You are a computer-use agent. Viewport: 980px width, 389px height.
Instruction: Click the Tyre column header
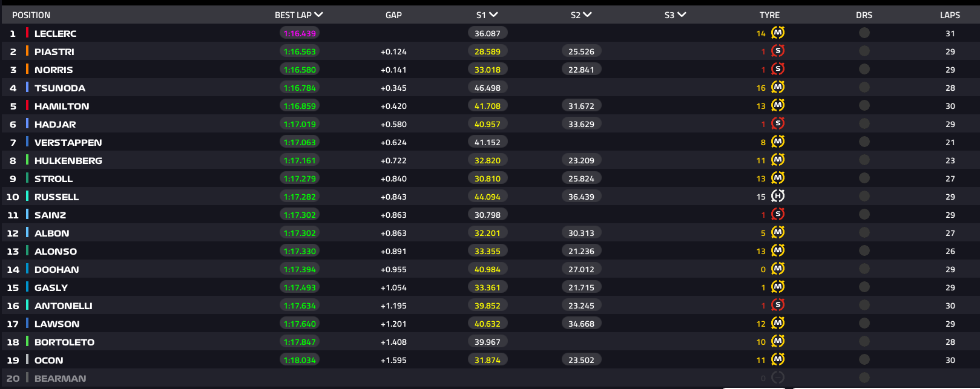[769, 15]
